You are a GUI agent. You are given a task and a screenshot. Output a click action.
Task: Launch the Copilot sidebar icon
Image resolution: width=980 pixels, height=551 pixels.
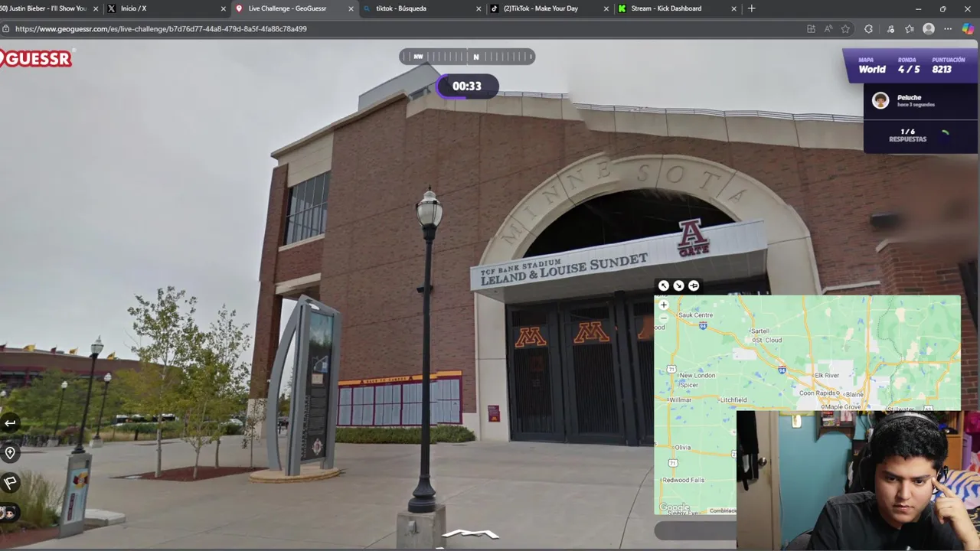point(968,29)
